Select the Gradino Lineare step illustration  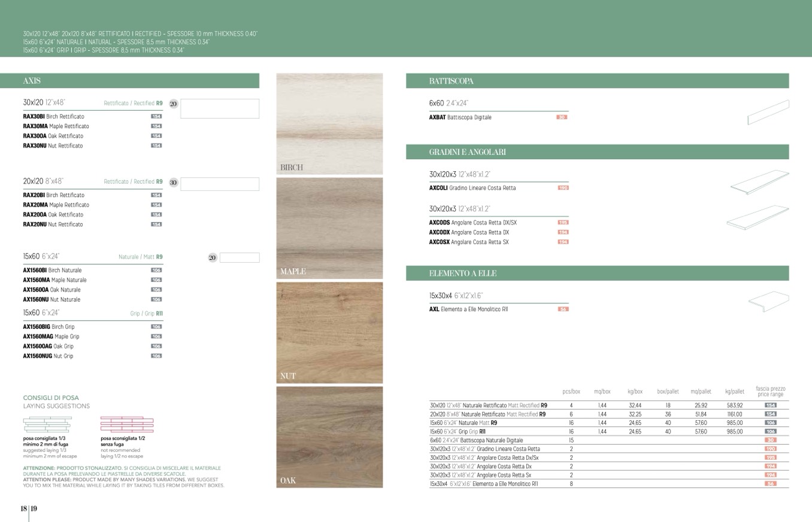coord(759,183)
